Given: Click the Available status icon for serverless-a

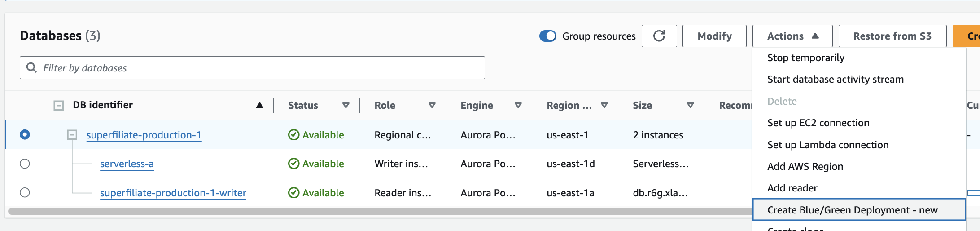Looking at the screenshot, I should [293, 164].
